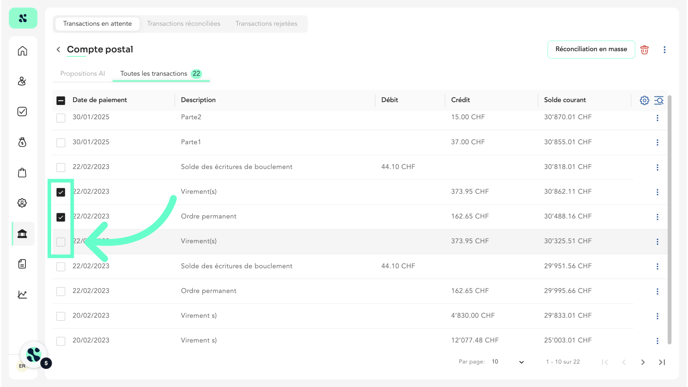
Task: Click the red trash delete icon
Action: click(x=645, y=50)
